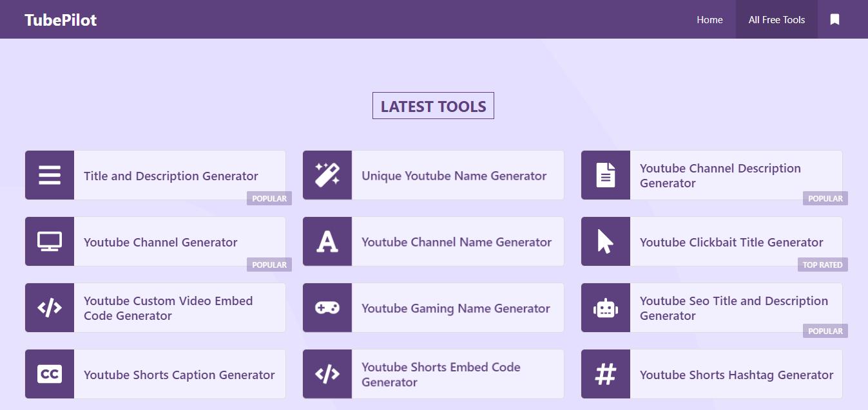Screen dimensions: 868x410
Task: Click the hashtag icon
Action: point(606,374)
